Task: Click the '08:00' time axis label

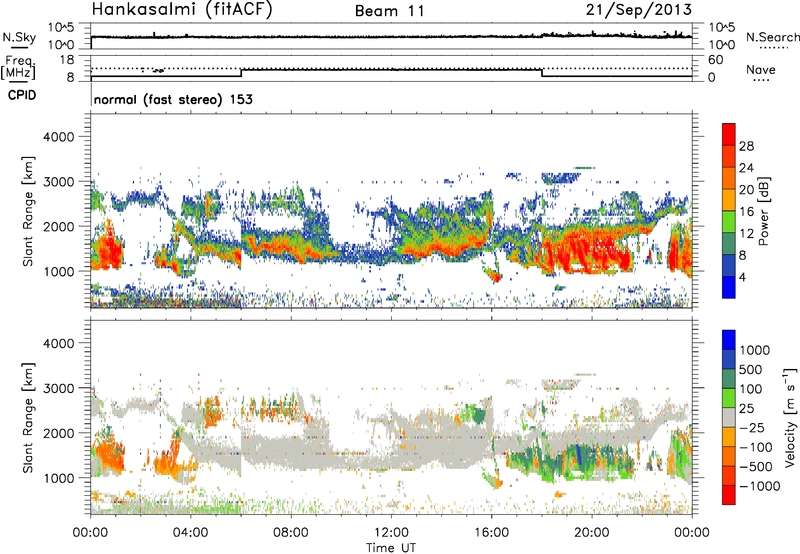Action: coord(291,533)
